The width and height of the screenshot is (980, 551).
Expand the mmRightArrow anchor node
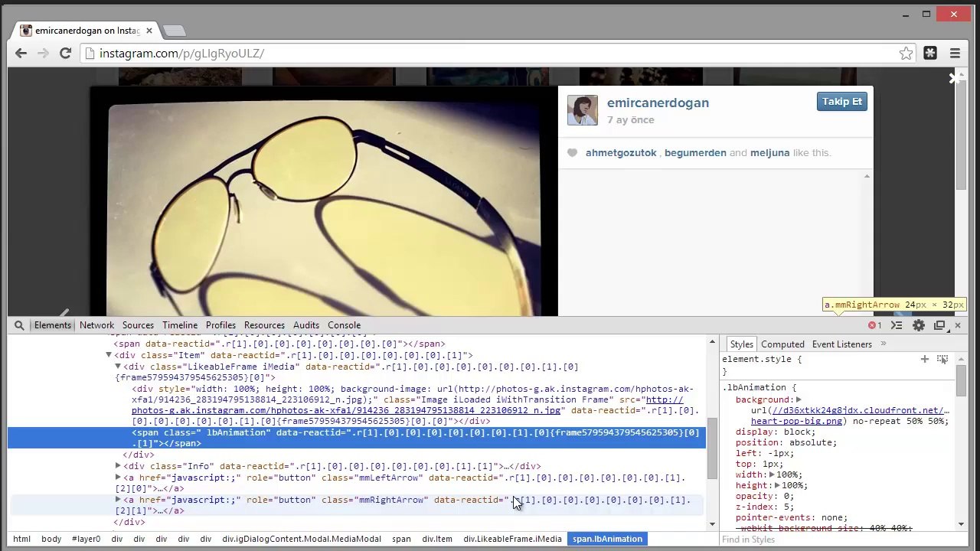[118, 500]
